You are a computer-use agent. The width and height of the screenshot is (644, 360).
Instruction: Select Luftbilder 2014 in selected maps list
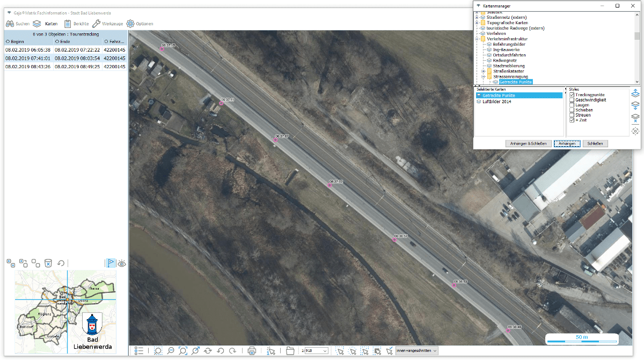point(497,102)
